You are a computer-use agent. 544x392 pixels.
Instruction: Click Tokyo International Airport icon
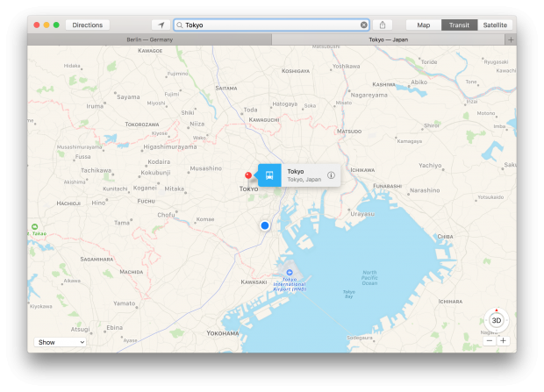pyautogui.click(x=290, y=273)
